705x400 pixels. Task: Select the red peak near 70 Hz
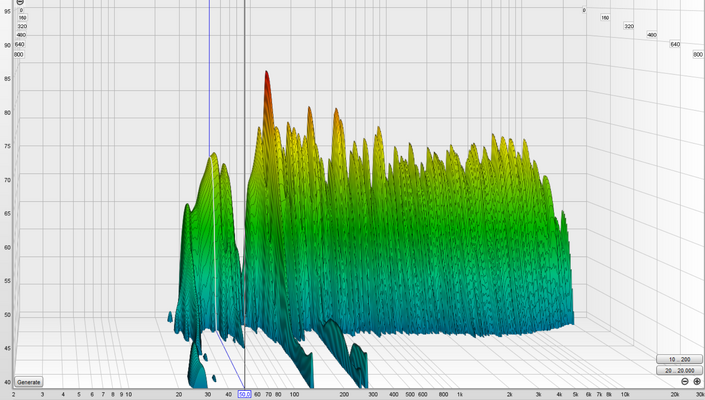pos(267,81)
